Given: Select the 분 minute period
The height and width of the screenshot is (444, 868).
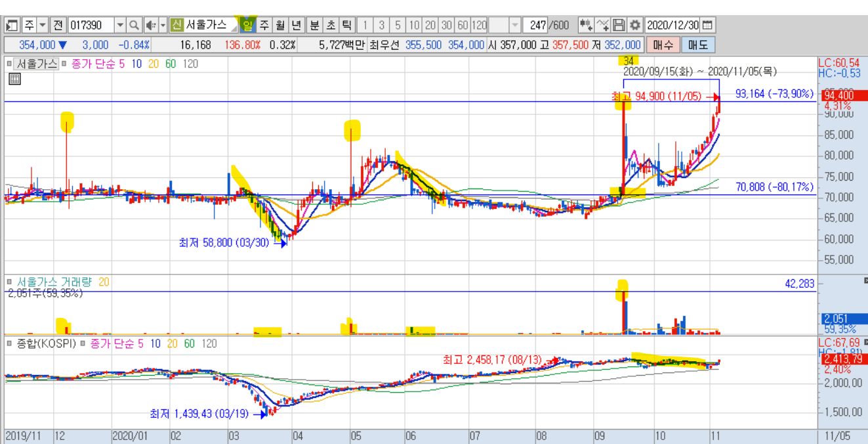Looking at the screenshot, I should (x=314, y=25).
